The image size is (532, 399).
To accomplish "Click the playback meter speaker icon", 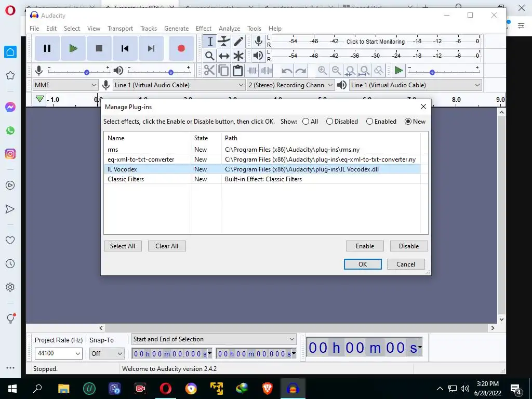I will click(258, 55).
